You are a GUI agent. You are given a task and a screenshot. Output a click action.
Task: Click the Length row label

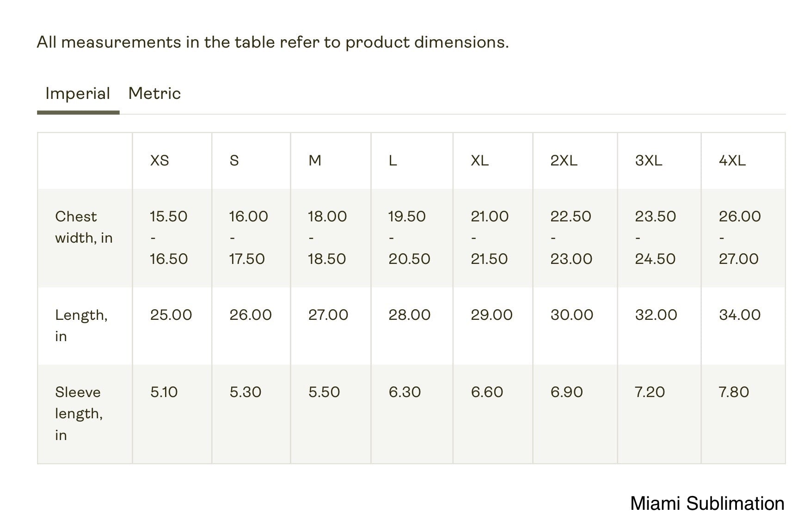pyautogui.click(x=81, y=325)
